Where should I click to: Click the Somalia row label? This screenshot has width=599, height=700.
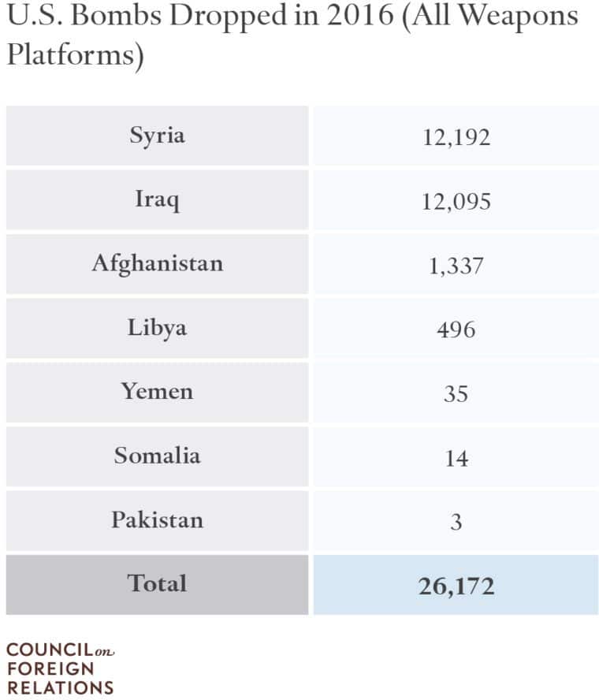(157, 456)
